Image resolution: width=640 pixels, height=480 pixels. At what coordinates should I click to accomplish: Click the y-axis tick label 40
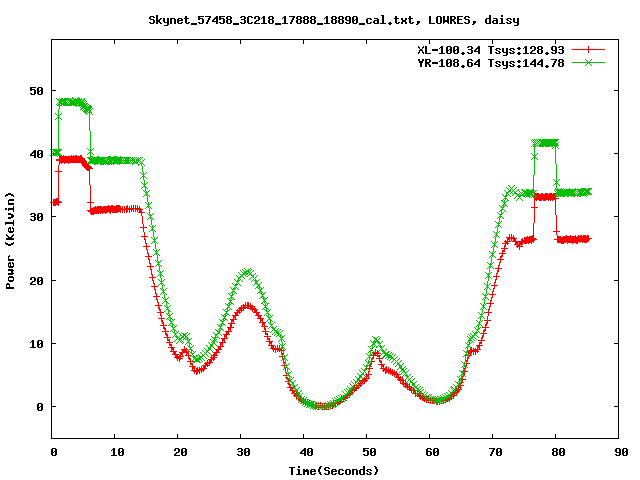tap(36, 154)
